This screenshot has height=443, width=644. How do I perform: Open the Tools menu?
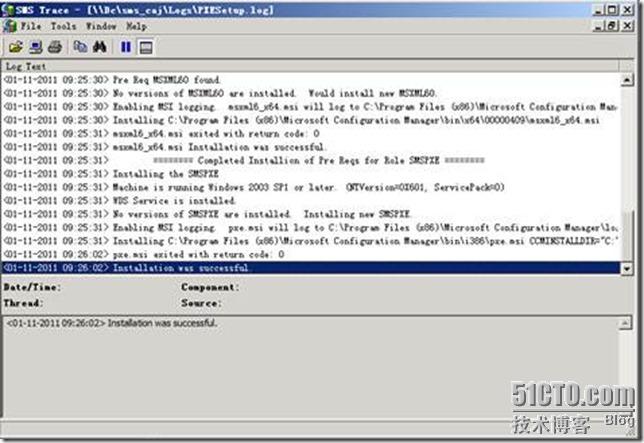pyautogui.click(x=63, y=26)
